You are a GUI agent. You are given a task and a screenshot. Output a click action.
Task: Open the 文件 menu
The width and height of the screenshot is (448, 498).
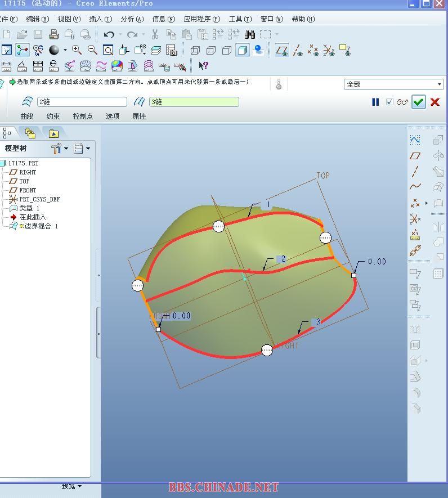[x=8, y=19]
